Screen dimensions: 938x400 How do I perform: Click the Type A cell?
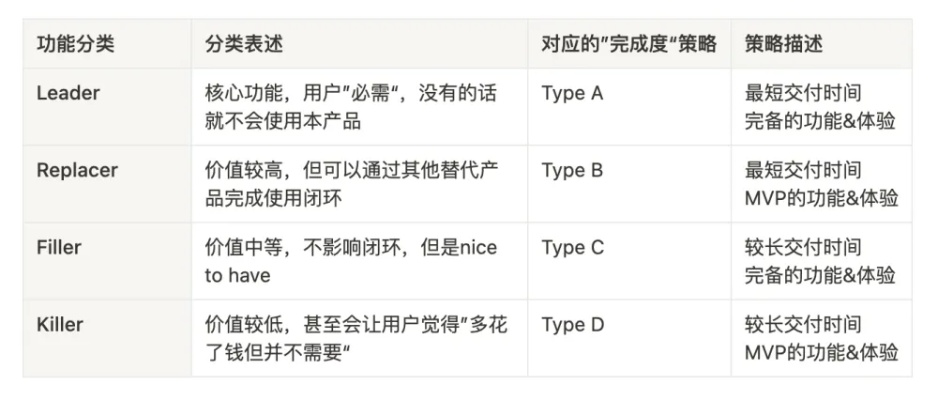572,94
